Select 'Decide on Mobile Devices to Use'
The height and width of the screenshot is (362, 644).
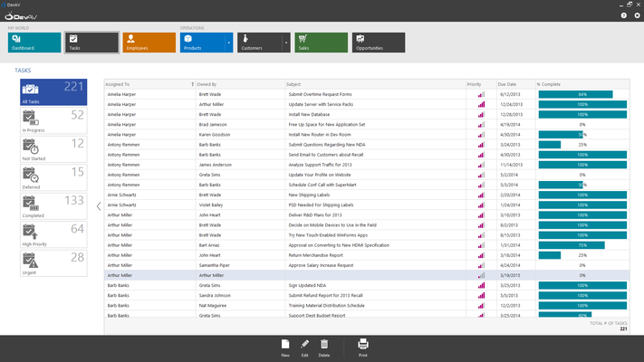[367, 225]
